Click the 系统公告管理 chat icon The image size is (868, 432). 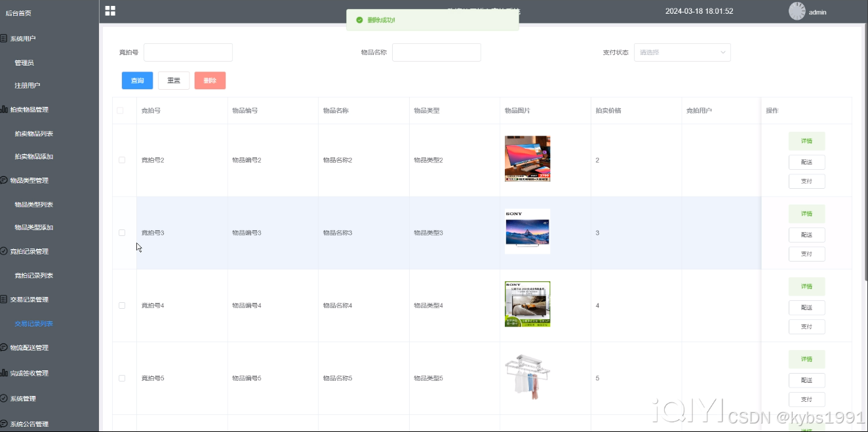4,424
